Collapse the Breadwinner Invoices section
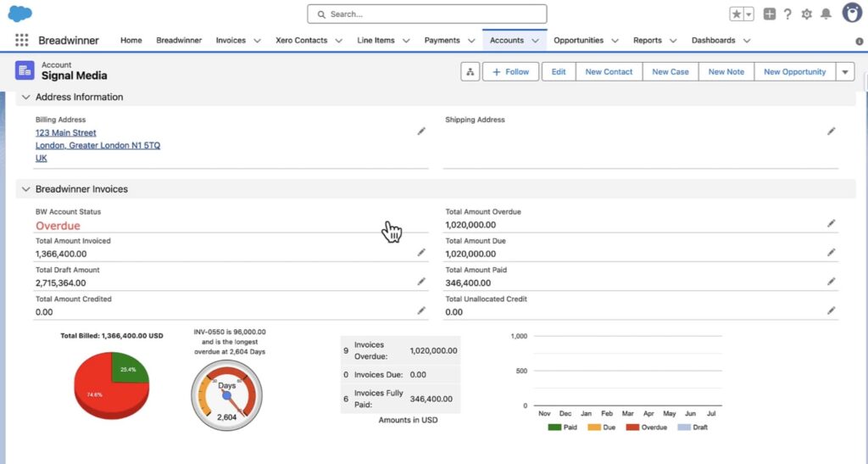 click(25, 189)
